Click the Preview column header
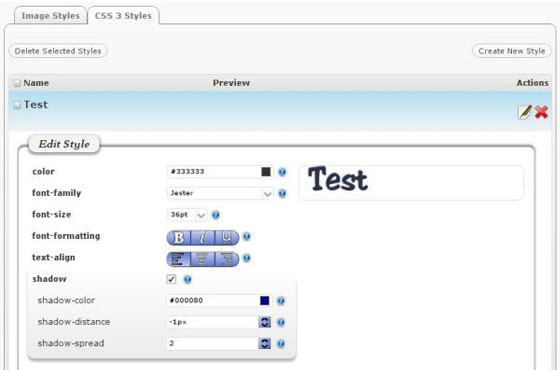 231,83
